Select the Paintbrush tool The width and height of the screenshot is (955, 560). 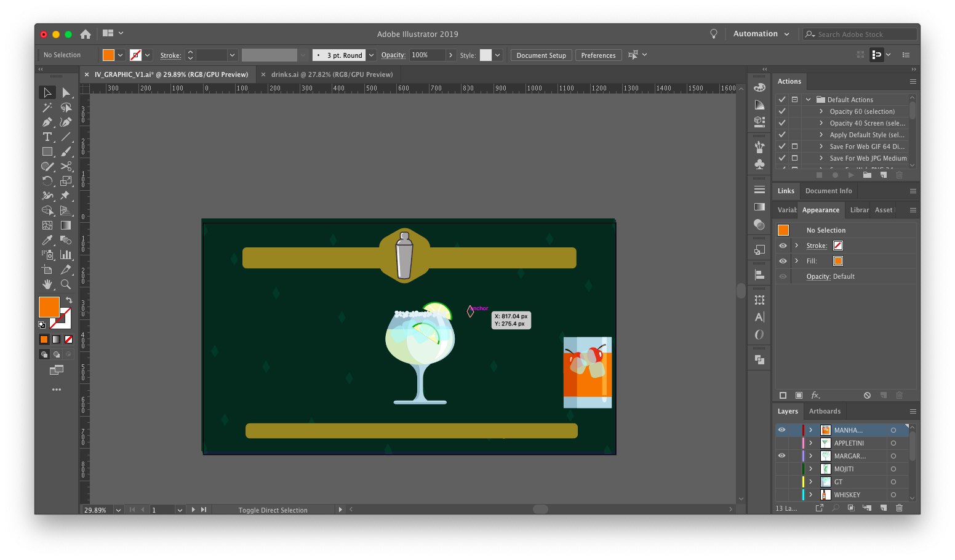click(66, 151)
